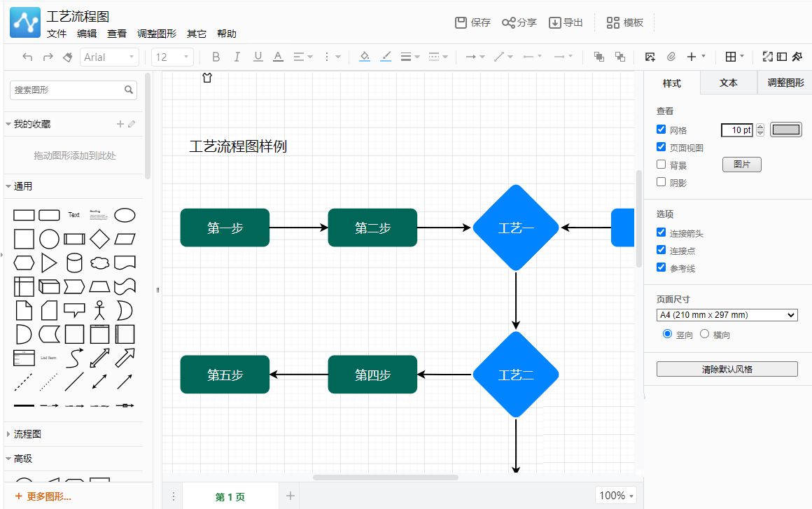Open the Arial font dropdown
Screen dimensions: 812x509
(109, 57)
